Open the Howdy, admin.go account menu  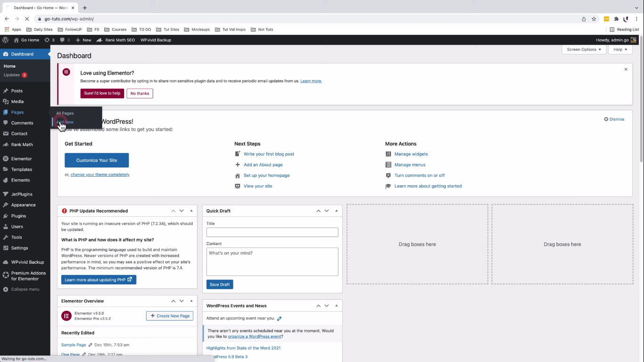pos(616,40)
